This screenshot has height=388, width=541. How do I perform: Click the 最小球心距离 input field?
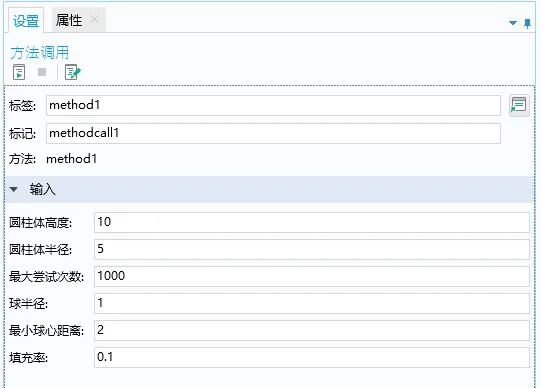[312, 330]
